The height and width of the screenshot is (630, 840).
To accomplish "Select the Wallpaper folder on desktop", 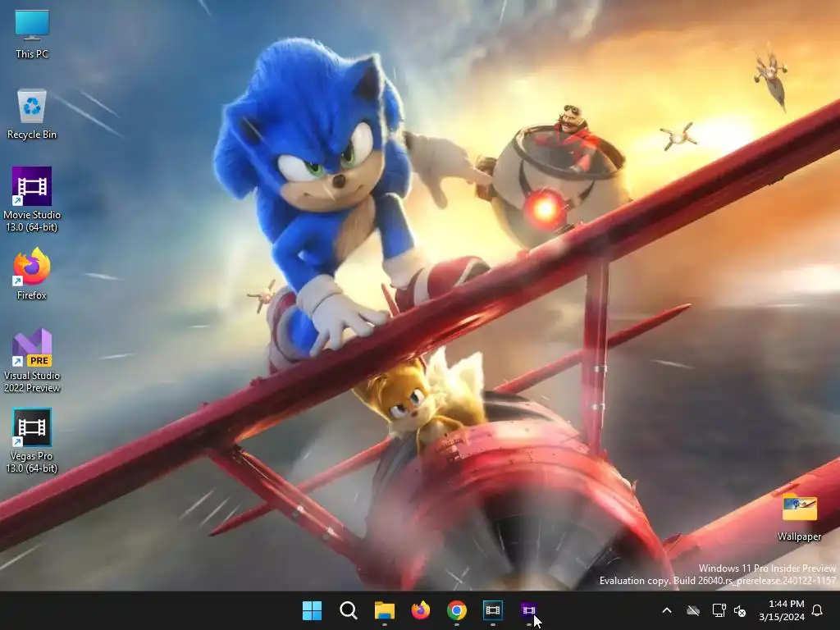I will tap(799, 518).
